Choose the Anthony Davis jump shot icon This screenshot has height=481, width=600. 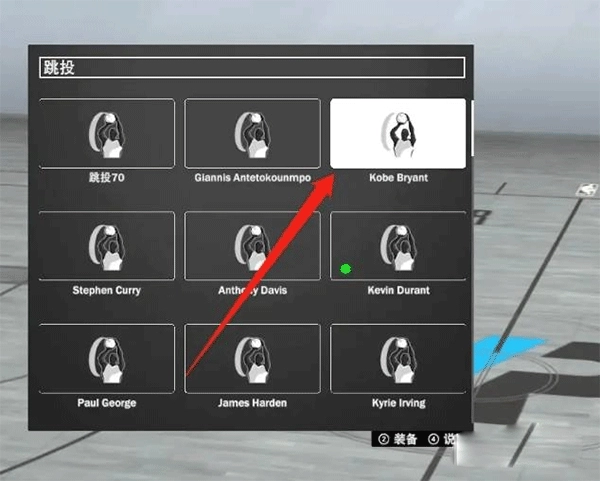252,246
